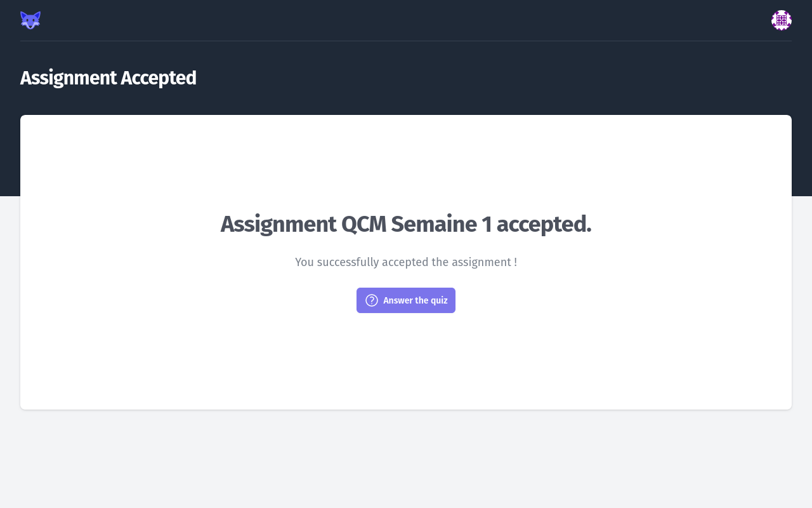Open the quiz from the accepted assignment card
The width and height of the screenshot is (812, 508).
pyautogui.click(x=406, y=300)
